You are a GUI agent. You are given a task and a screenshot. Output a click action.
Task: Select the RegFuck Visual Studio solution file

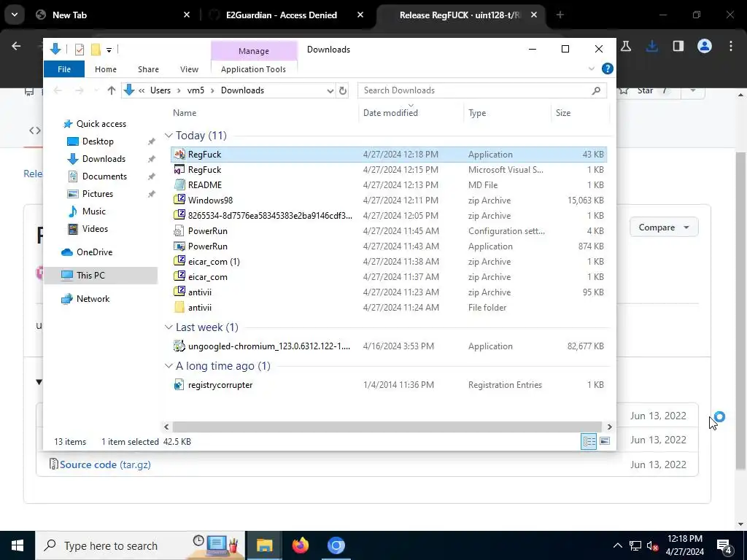coord(388,169)
